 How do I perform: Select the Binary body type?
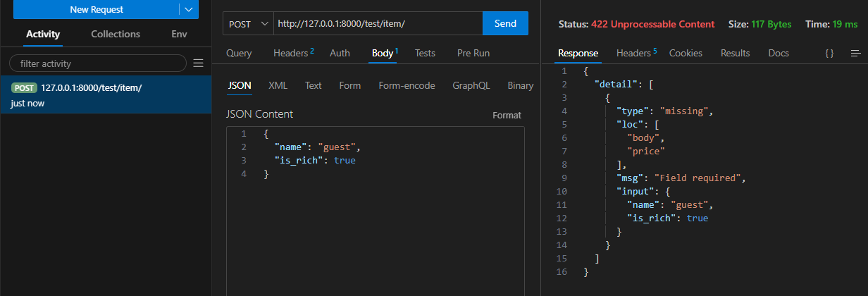click(x=520, y=85)
